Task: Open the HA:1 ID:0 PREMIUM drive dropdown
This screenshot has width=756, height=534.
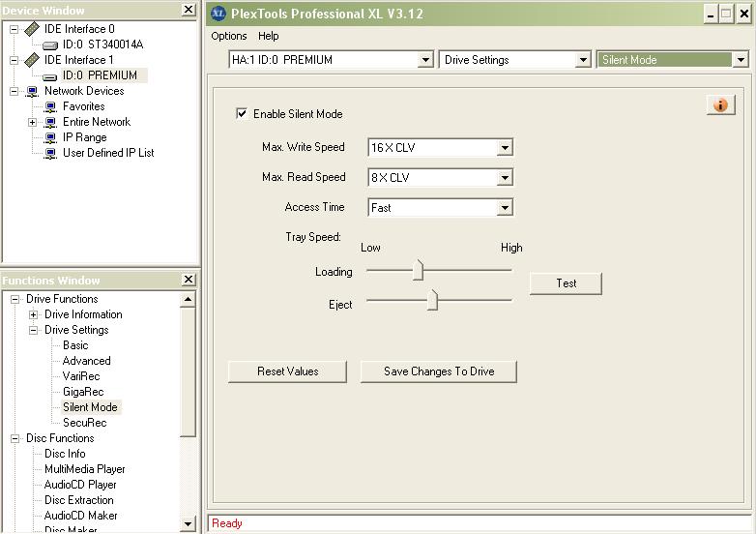Action: [x=424, y=60]
